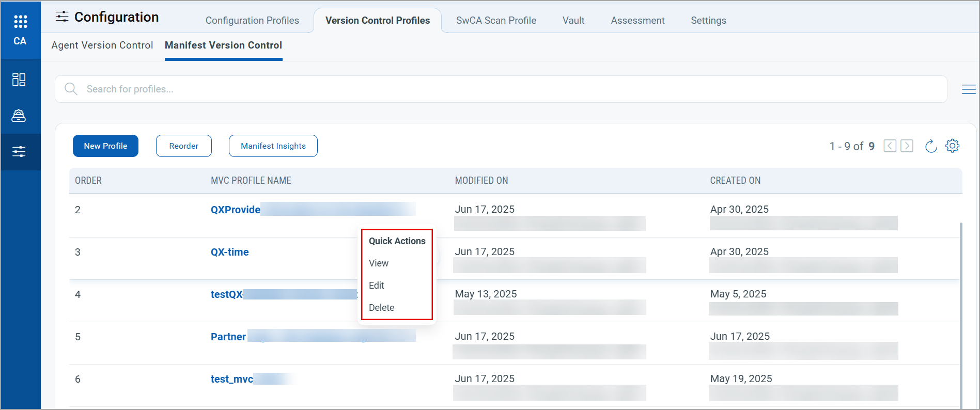This screenshot has height=410, width=980.
Task: Click the assets icon in sidebar
Action: click(19, 116)
